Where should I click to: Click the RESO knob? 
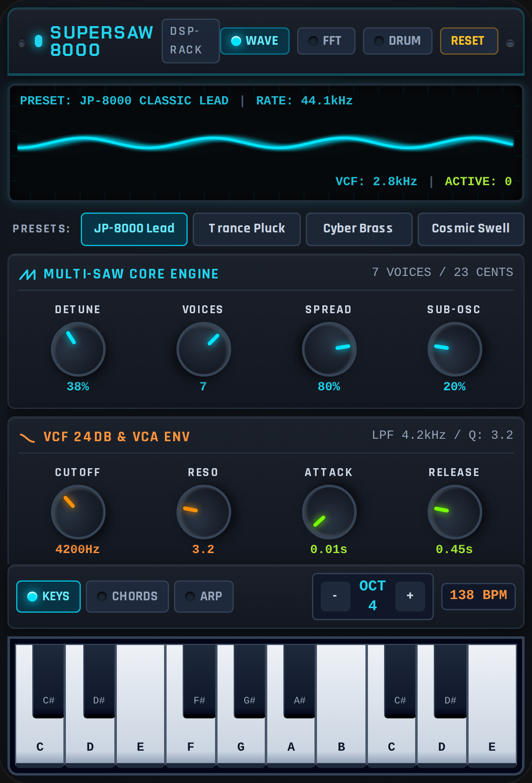click(x=204, y=512)
